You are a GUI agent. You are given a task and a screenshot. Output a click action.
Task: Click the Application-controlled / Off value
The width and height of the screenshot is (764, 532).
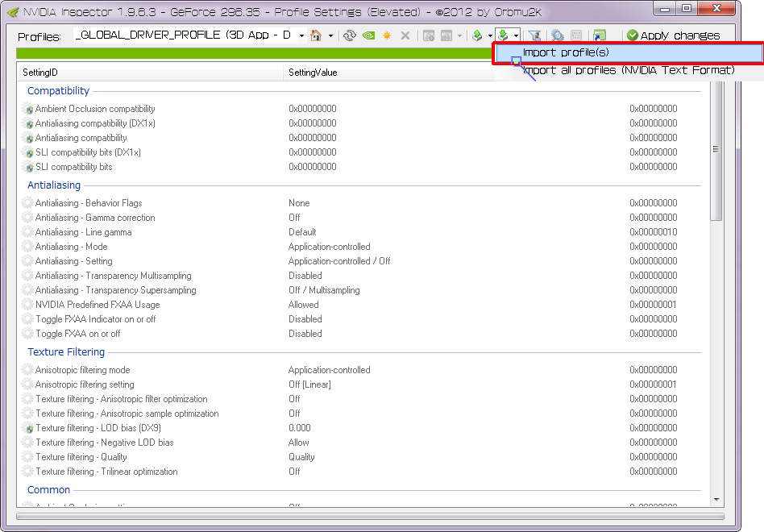pos(339,261)
